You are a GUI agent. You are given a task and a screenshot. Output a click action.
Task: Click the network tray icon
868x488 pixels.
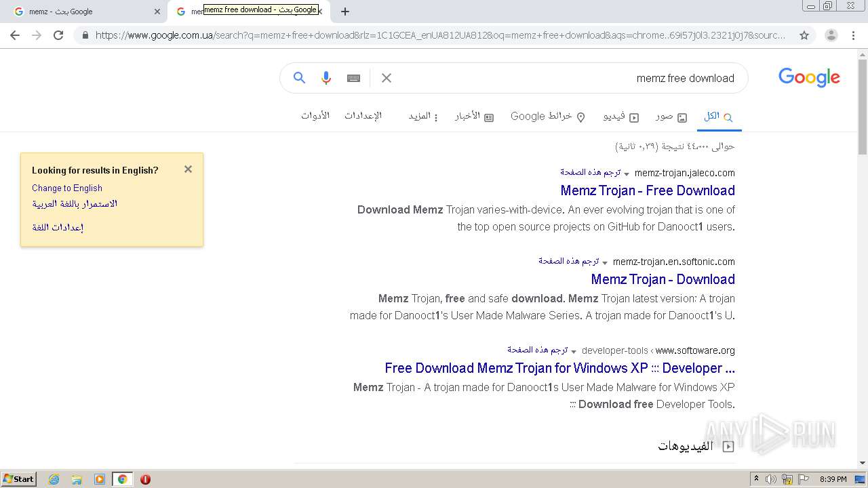[x=787, y=479]
